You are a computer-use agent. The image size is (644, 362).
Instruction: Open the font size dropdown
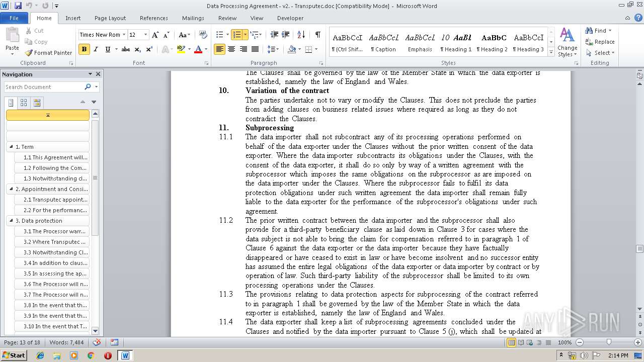[x=146, y=35]
